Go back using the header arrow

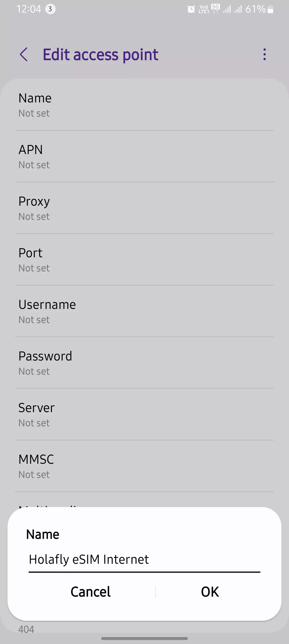tap(24, 55)
